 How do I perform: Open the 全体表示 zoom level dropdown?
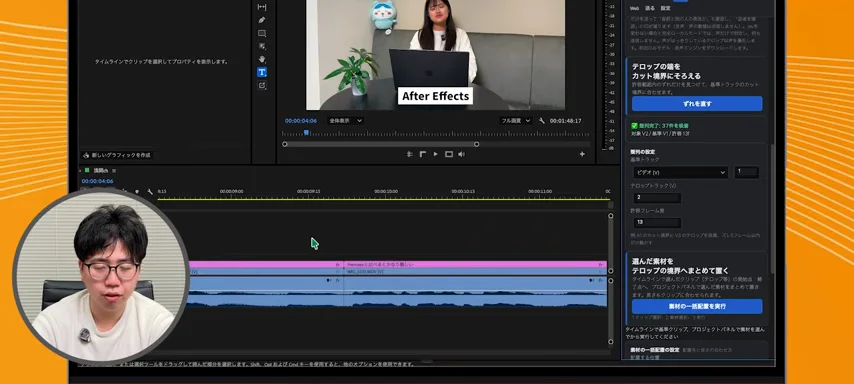click(x=345, y=120)
